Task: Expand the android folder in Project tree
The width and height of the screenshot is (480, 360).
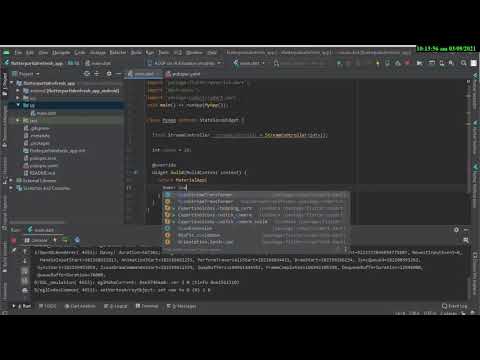Action: click(x=18, y=91)
